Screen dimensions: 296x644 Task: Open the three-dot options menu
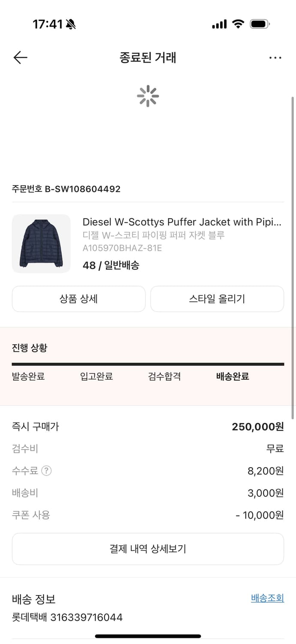click(x=275, y=57)
